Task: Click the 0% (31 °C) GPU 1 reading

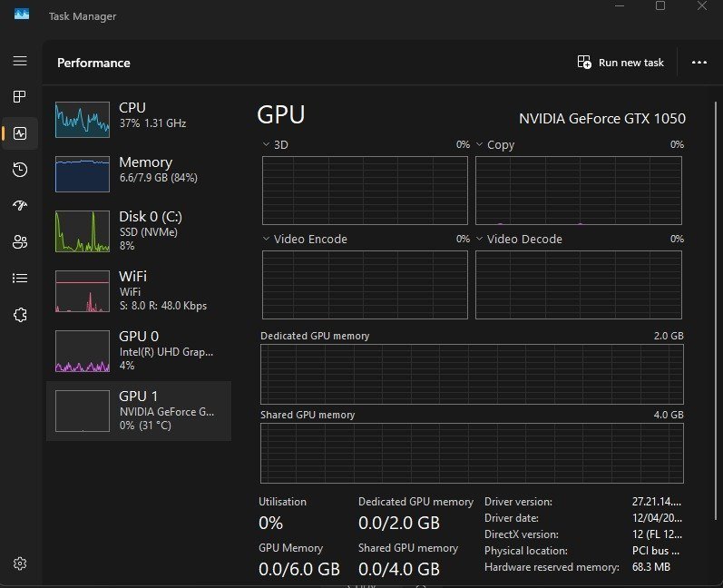Action: [x=145, y=426]
